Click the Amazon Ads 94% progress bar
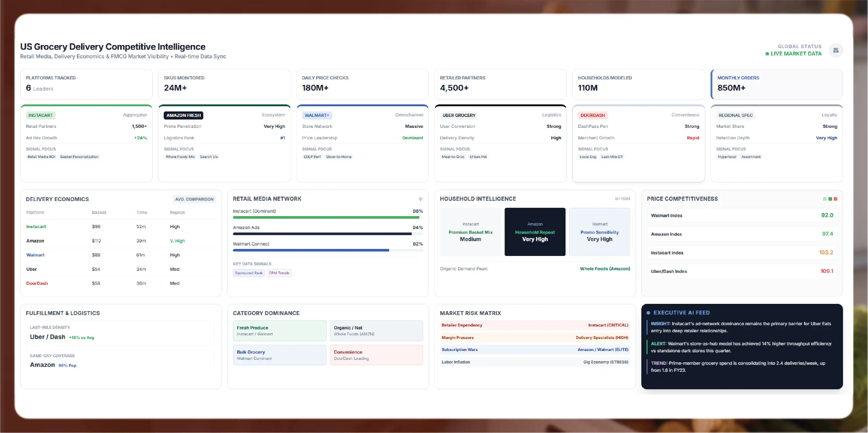 tap(328, 234)
